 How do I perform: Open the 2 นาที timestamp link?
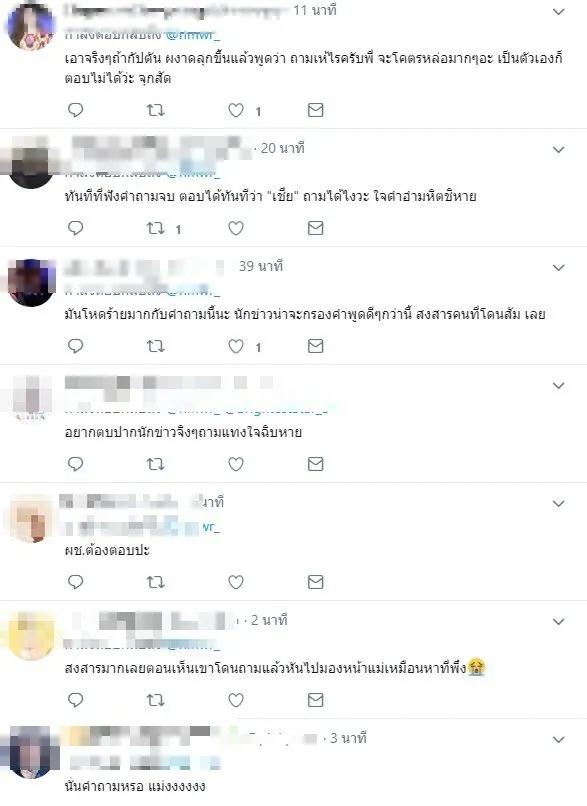pyautogui.click(x=269, y=620)
